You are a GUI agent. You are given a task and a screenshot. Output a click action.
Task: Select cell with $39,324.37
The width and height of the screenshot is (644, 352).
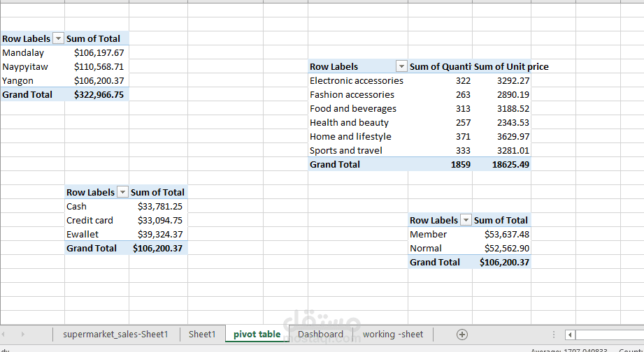pyautogui.click(x=159, y=234)
